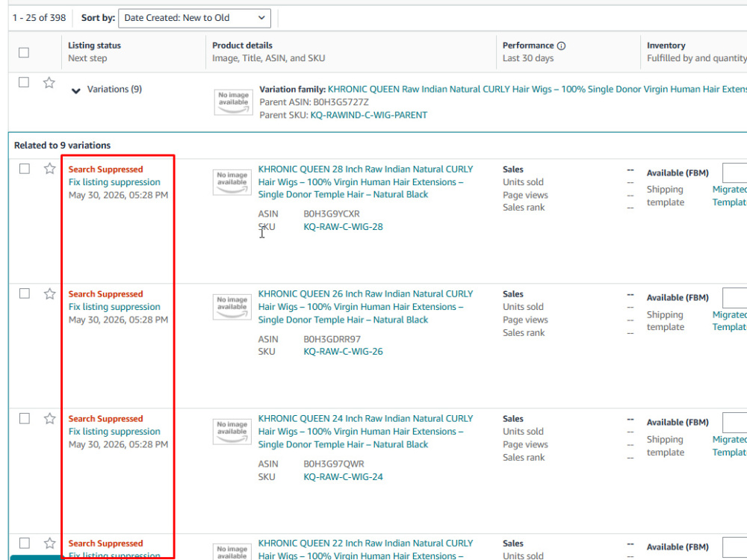Check the KQ-RAW-C-WIG-24 row checkbox
This screenshot has height=560, width=747.
(25, 418)
